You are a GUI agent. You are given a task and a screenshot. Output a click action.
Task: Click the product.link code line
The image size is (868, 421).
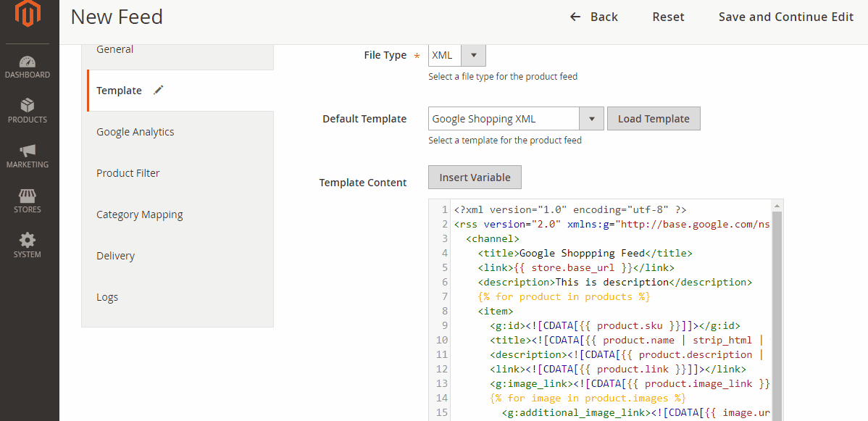618,368
